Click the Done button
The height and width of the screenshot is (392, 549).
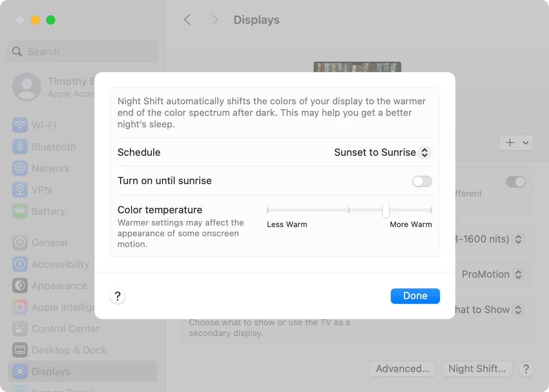point(415,296)
